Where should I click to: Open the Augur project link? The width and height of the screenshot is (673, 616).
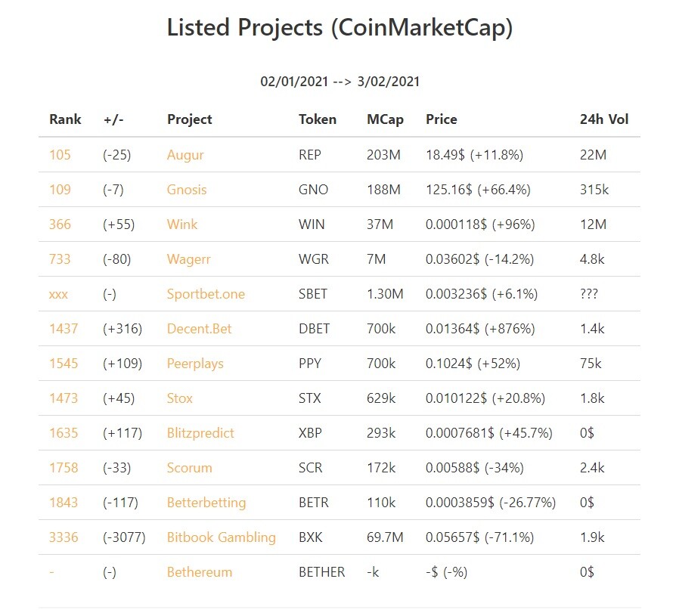(185, 155)
